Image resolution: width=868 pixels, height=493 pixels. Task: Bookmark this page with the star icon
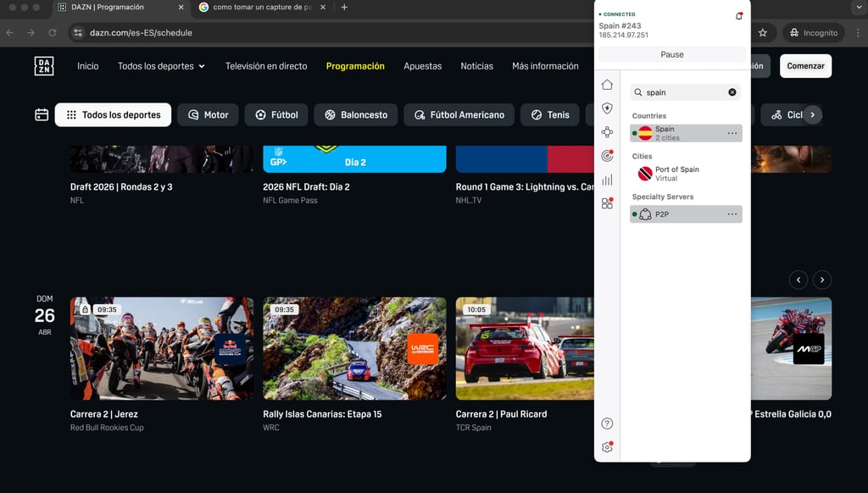762,33
